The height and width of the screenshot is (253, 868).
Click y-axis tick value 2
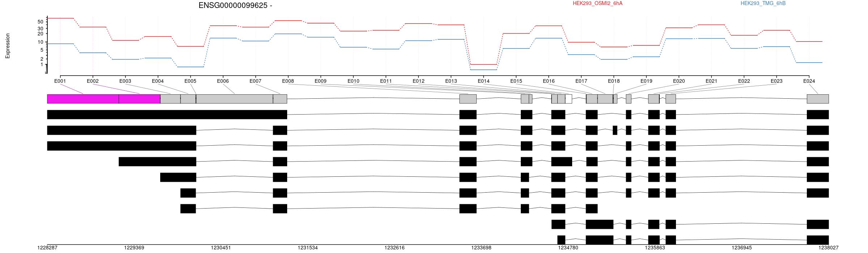coord(42,59)
